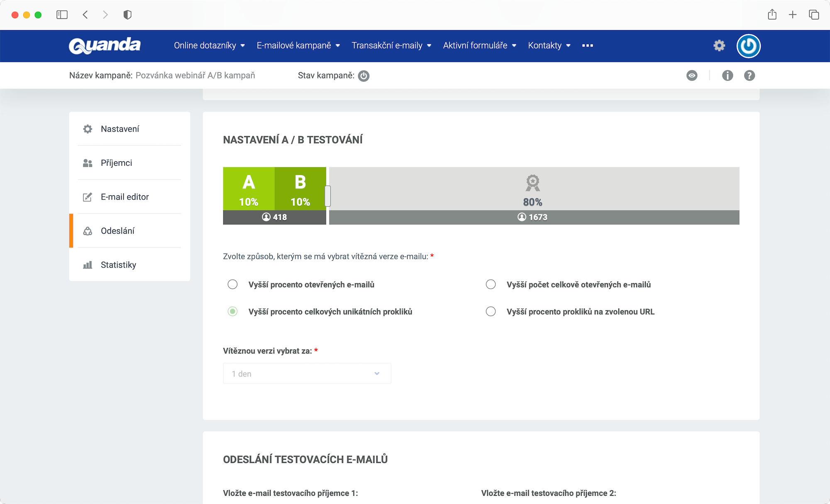Click the campaign info icon
830x504 pixels.
pyautogui.click(x=727, y=75)
